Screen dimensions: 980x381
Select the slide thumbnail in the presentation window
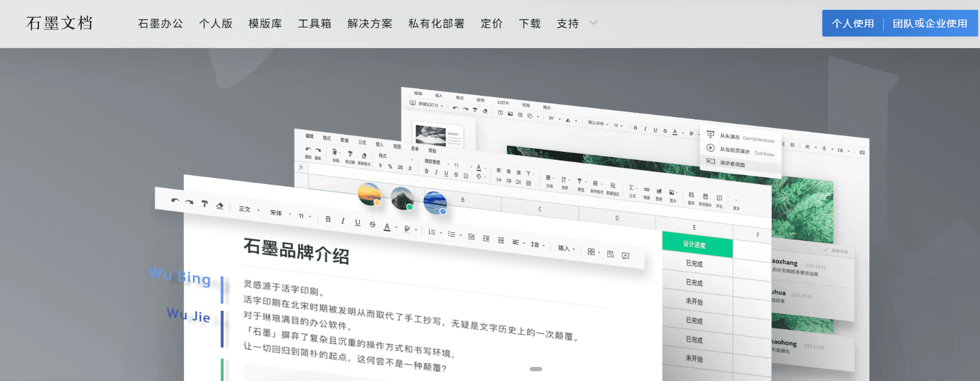click(439, 134)
